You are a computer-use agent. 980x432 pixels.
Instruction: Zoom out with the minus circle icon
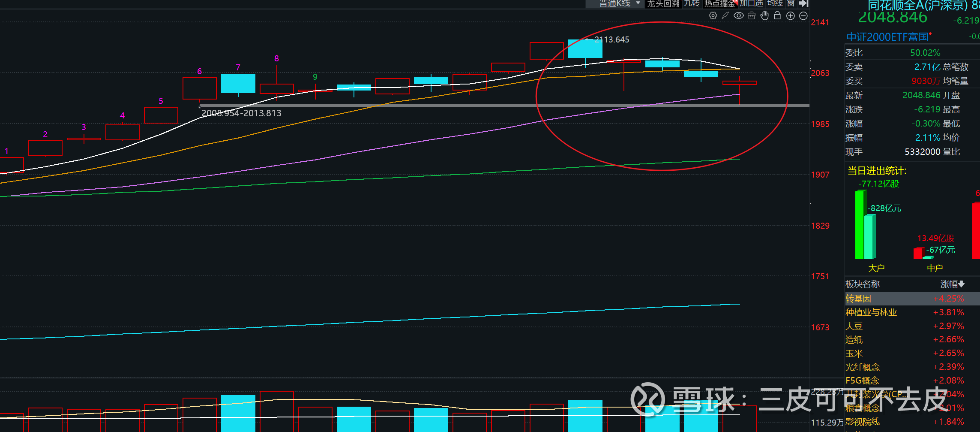(803, 16)
